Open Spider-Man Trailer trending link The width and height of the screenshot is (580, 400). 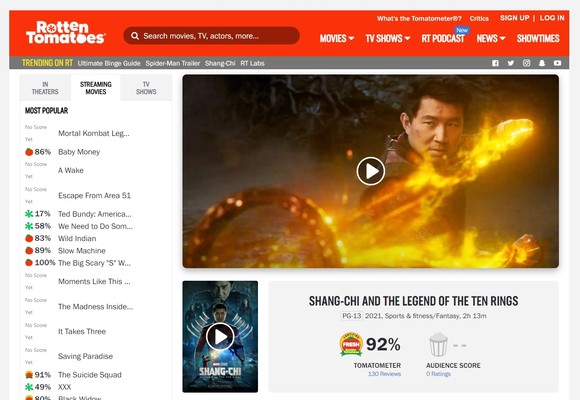[172, 63]
